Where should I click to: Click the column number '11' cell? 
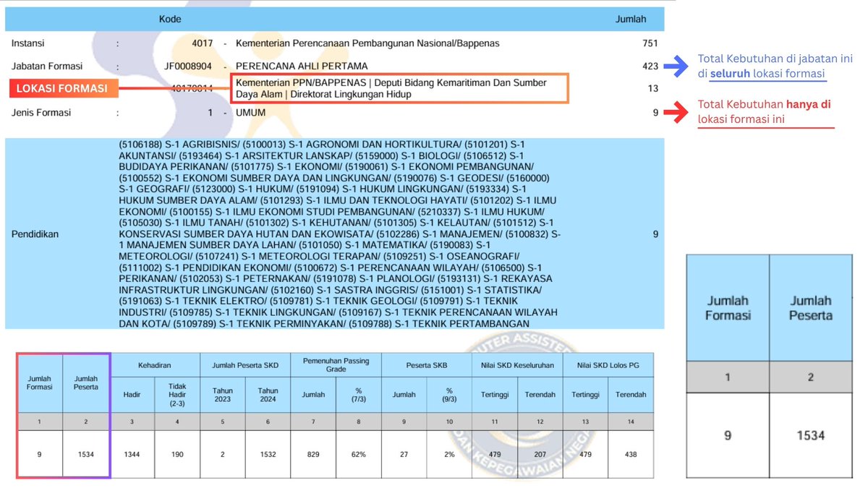point(494,422)
